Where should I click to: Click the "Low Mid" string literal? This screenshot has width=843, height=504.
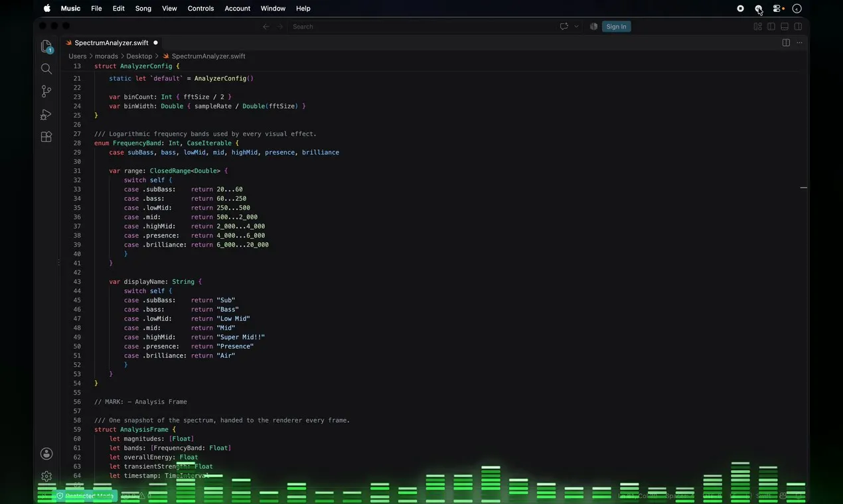click(233, 319)
